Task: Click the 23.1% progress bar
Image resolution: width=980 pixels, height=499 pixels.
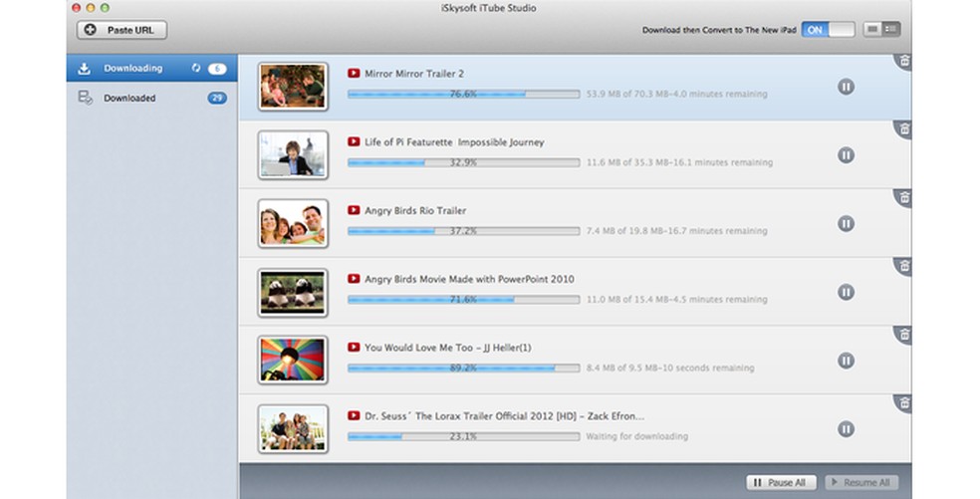Action: (464, 436)
